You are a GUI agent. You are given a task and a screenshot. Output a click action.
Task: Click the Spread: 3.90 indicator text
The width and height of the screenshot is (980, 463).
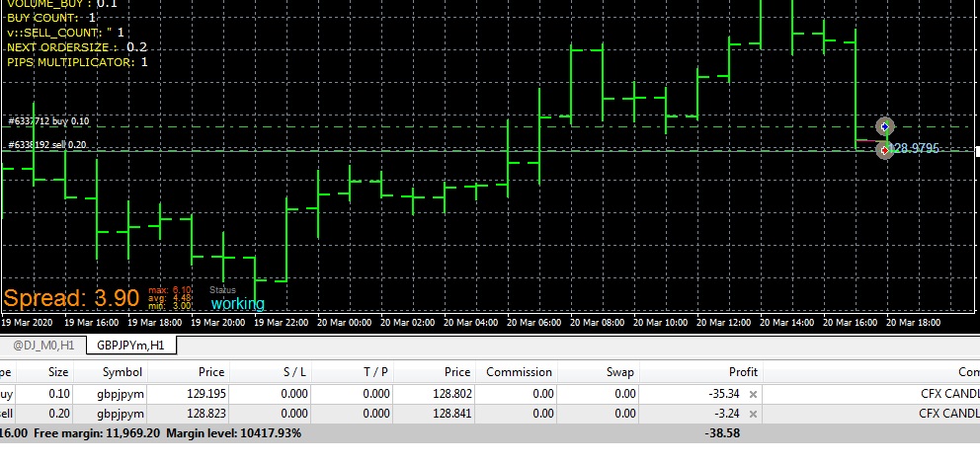pos(70,298)
